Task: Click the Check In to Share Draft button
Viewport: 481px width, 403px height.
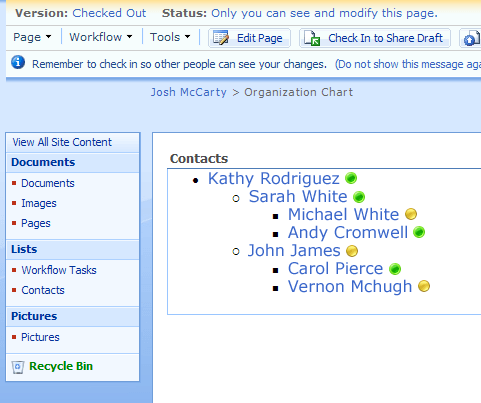Action: (x=375, y=38)
